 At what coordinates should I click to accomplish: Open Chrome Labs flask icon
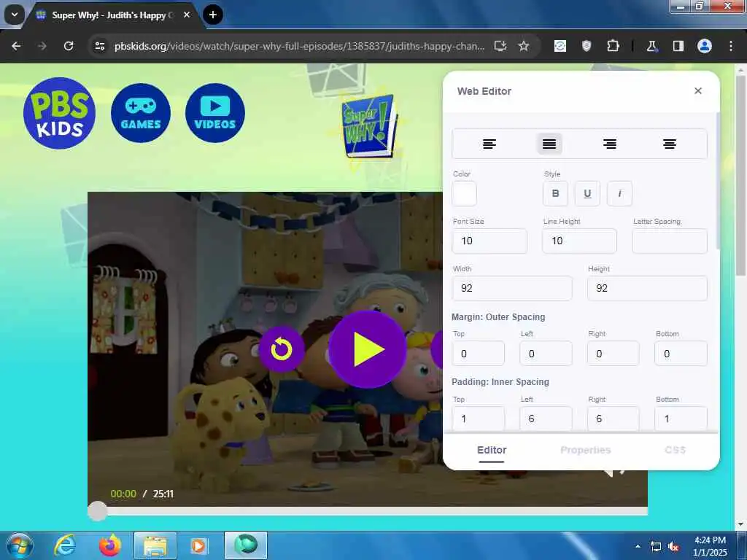[x=651, y=46]
